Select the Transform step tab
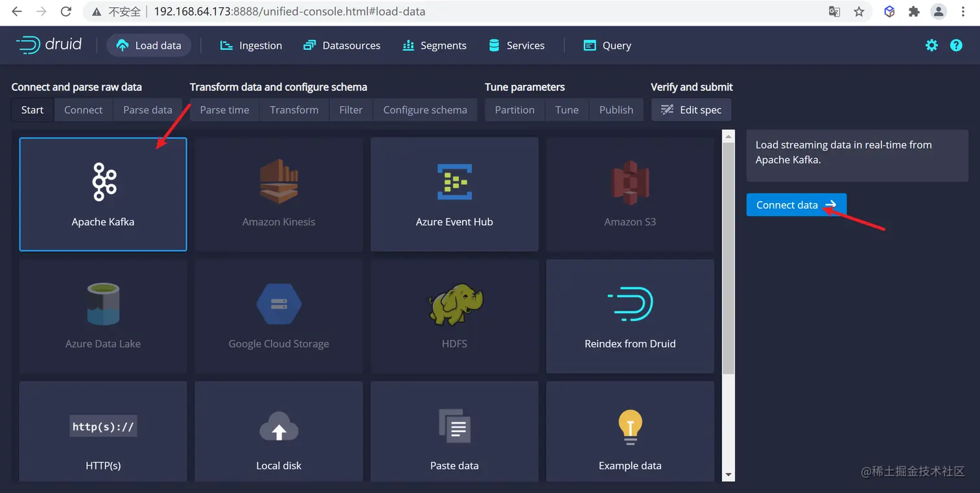The image size is (980, 493). (294, 110)
